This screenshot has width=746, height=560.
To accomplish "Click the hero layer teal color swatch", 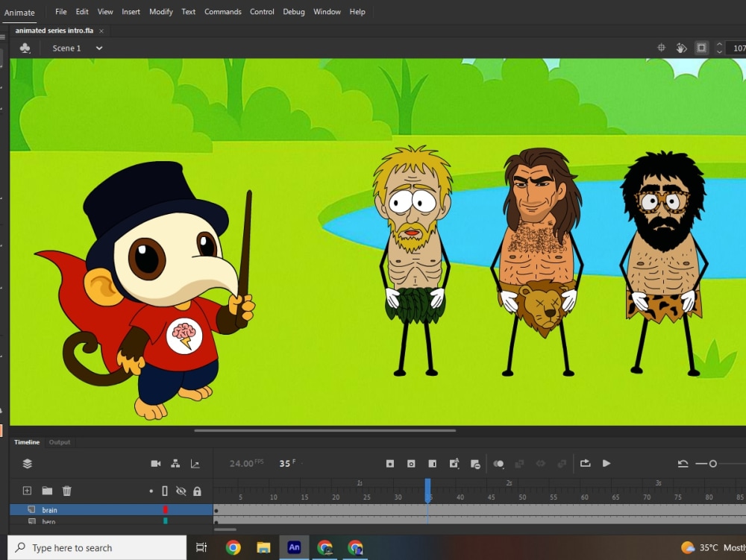I will pyautogui.click(x=165, y=520).
